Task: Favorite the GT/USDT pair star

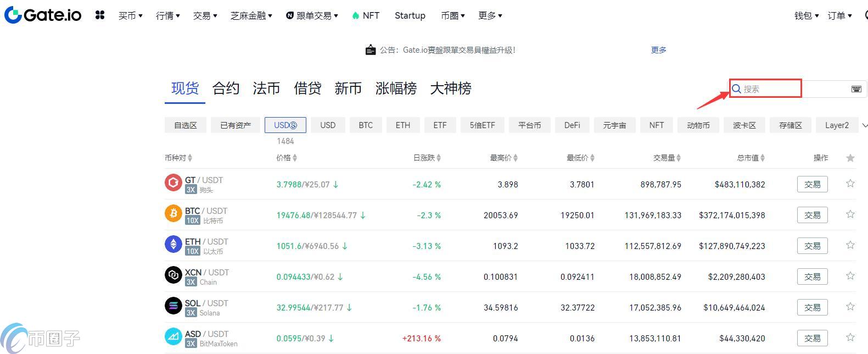Action: pos(850,184)
